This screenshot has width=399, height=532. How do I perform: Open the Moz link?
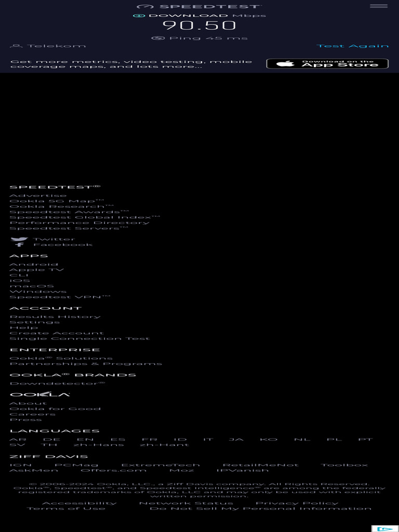tap(181, 470)
